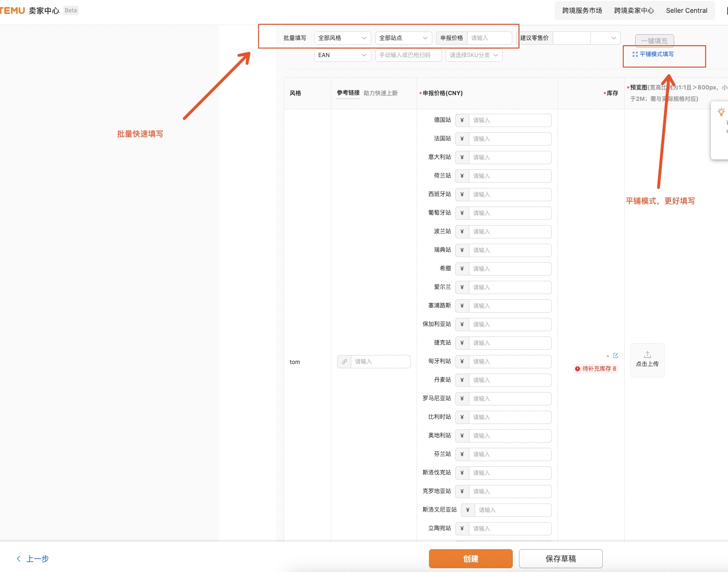
Task: Open 跨境卖家中心 in top navigation
Action: 634,10
